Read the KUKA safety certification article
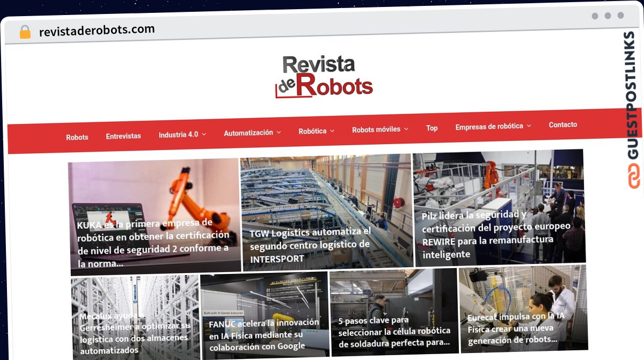Viewport: 644px width, 360px height. [x=154, y=242]
